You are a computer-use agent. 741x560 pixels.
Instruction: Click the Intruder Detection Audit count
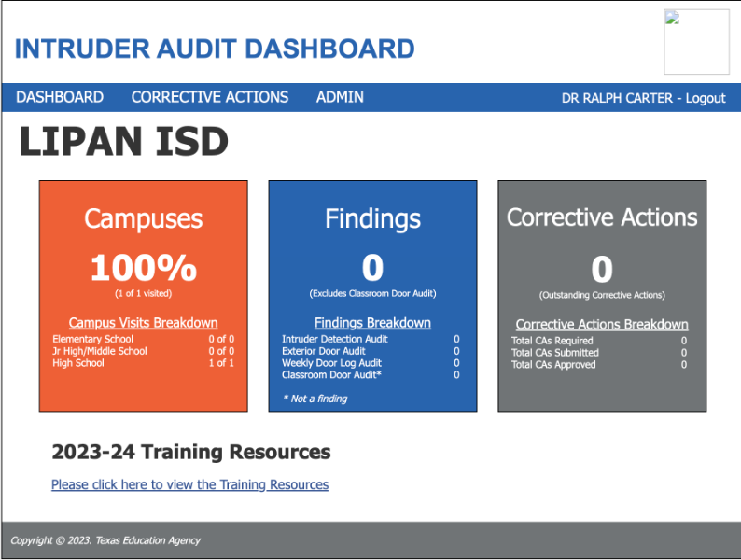click(x=456, y=340)
